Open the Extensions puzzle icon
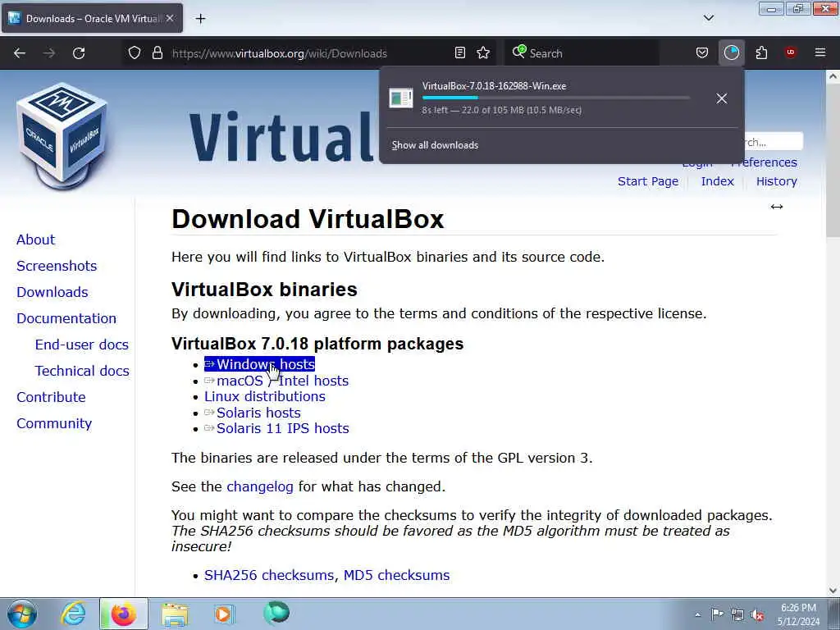The height and width of the screenshot is (630, 840). click(761, 53)
